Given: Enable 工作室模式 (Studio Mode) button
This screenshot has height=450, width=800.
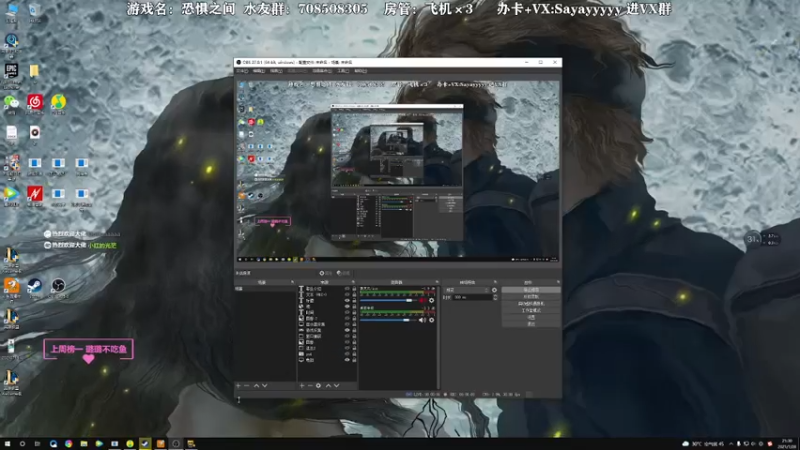Looking at the screenshot, I should pos(531,310).
